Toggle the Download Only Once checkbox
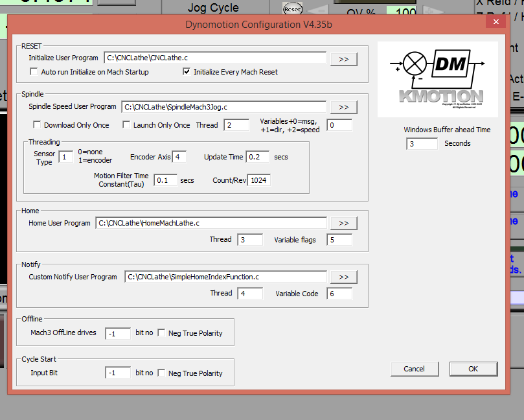The height and width of the screenshot is (420, 524). tap(38, 125)
